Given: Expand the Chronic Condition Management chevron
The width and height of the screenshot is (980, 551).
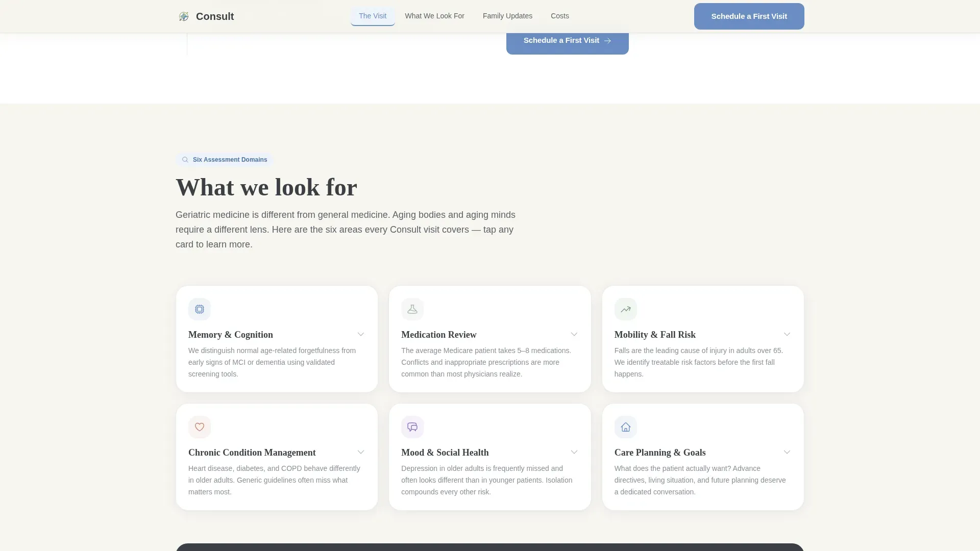Looking at the screenshot, I should click(x=361, y=452).
